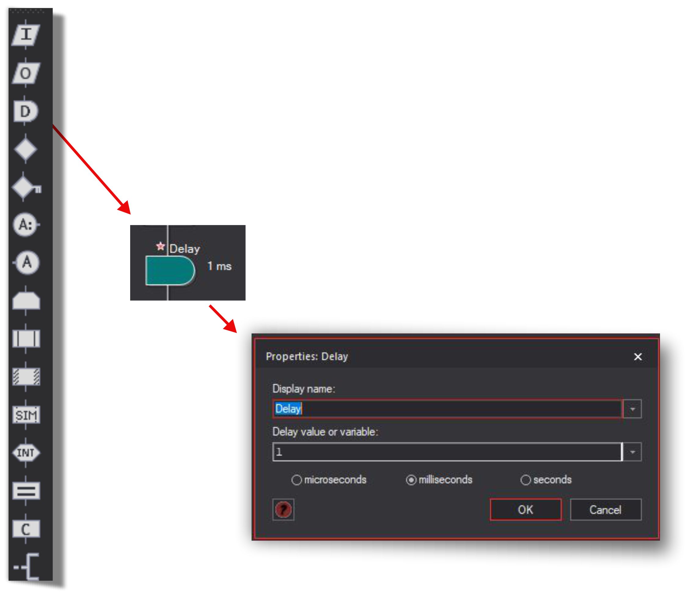700x596 pixels.
Task: Select the Switch diamond-with-branch icon
Action: (x=26, y=186)
